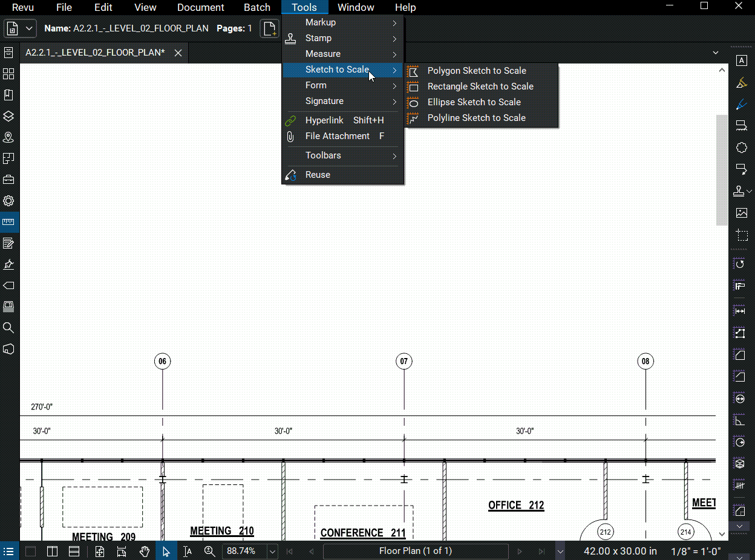Select the Text Box tool on the right
Viewport: 755px width, 560px height.
click(x=742, y=60)
